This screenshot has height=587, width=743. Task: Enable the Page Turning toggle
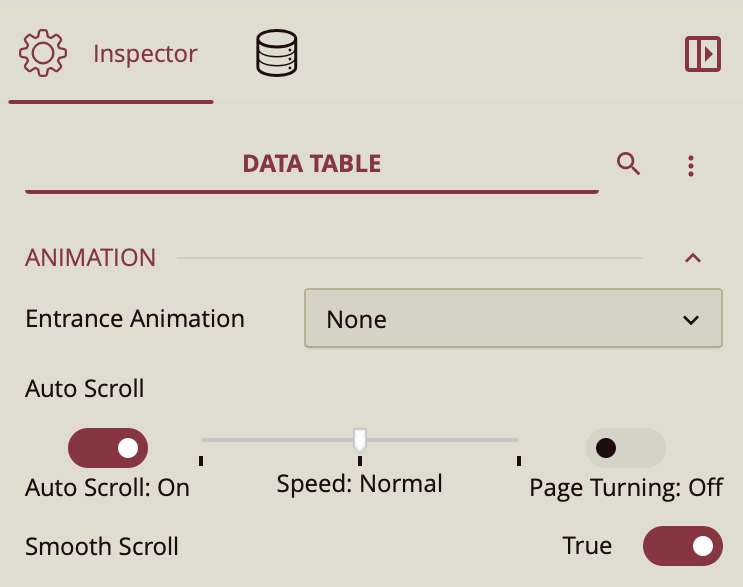(625, 448)
